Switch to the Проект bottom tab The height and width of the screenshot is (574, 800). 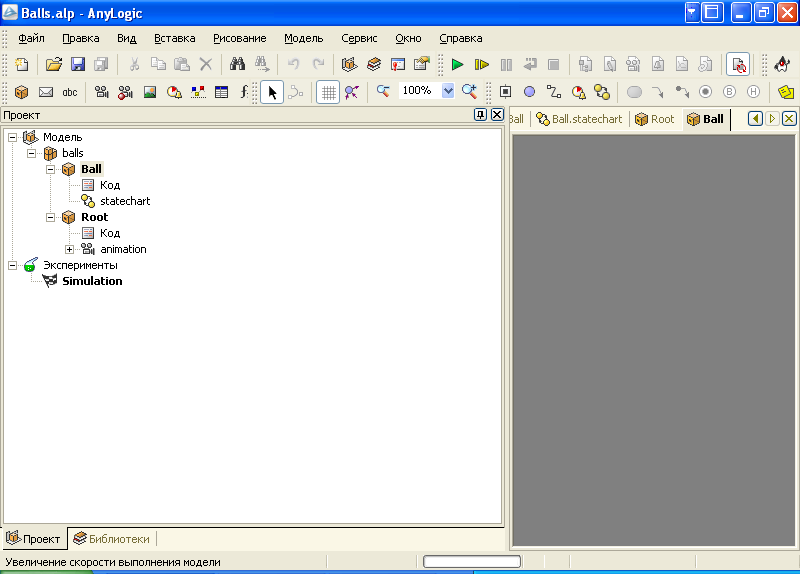click(x=34, y=539)
